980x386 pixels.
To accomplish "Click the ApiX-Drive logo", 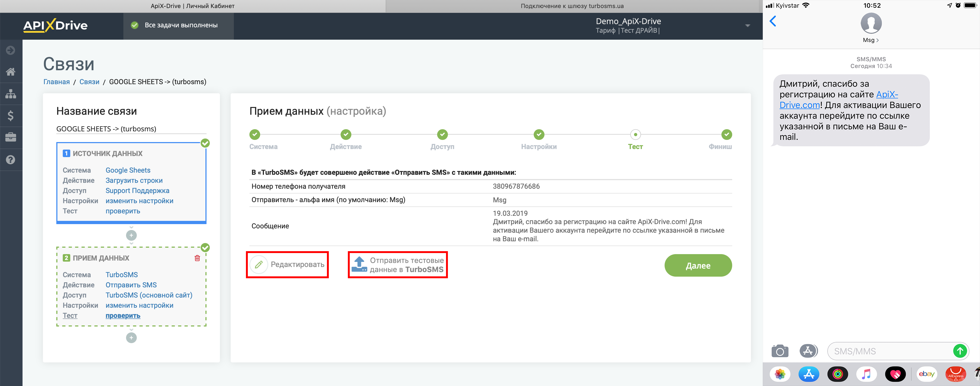I will tap(55, 25).
